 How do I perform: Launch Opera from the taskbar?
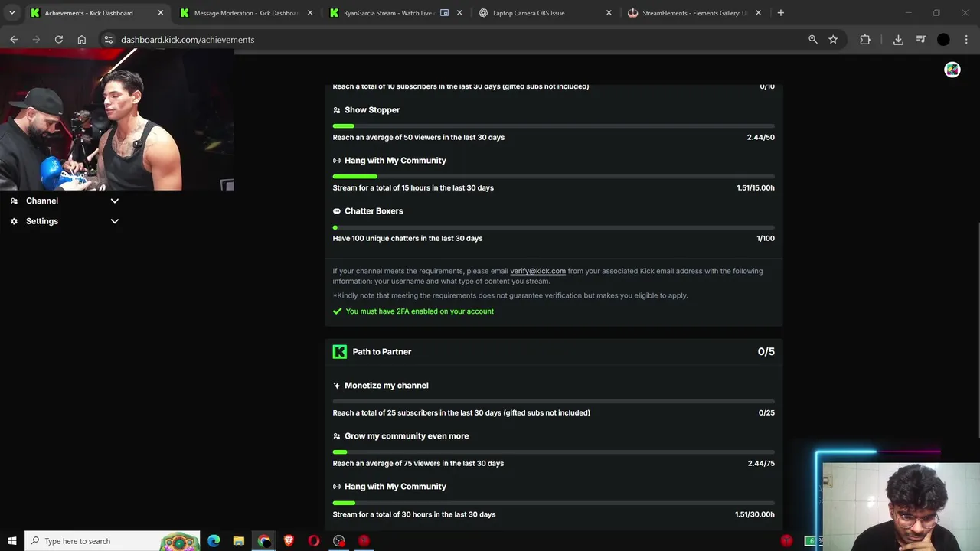(314, 541)
